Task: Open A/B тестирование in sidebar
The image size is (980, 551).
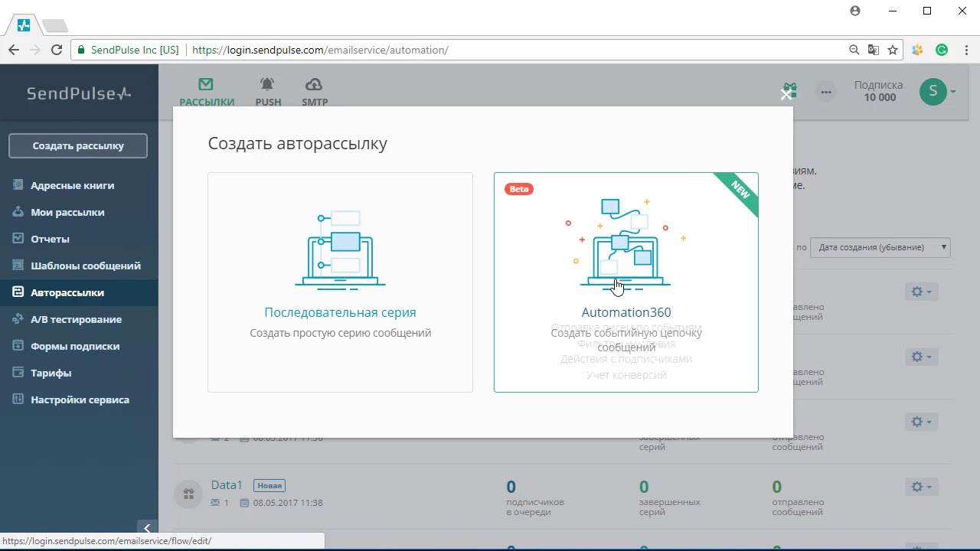Action: pos(76,319)
